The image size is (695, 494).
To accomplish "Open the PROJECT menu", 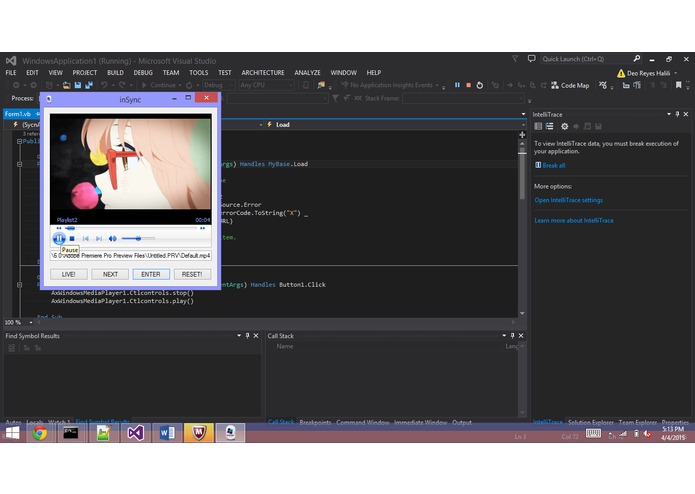I will coord(85,73).
